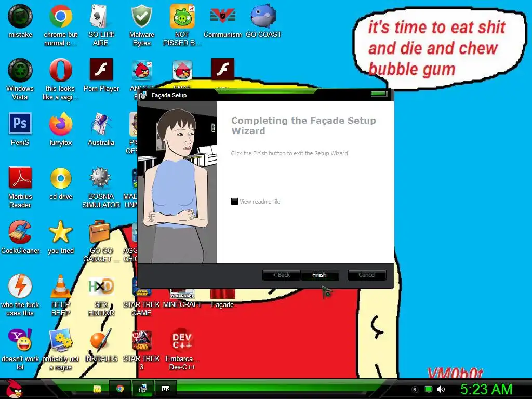The width and height of the screenshot is (532, 399).
Task: Select the 'probably not a rogue' icon
Action: pos(60,350)
